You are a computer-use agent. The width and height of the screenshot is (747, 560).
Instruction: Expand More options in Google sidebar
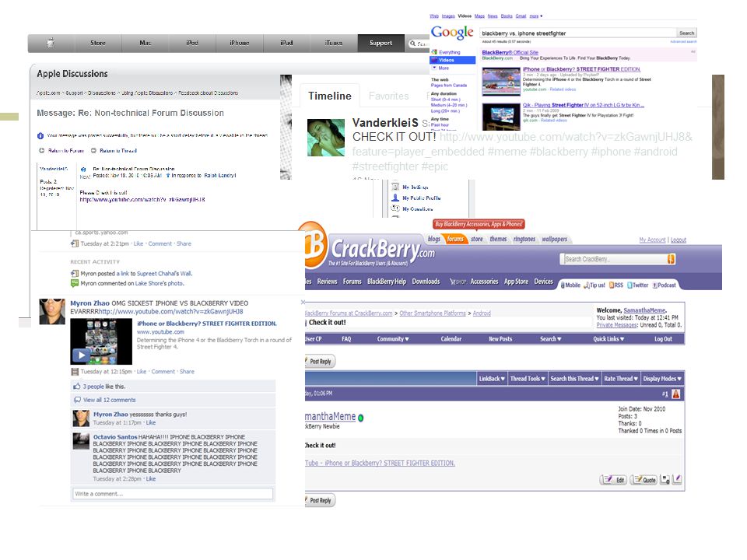[444, 68]
